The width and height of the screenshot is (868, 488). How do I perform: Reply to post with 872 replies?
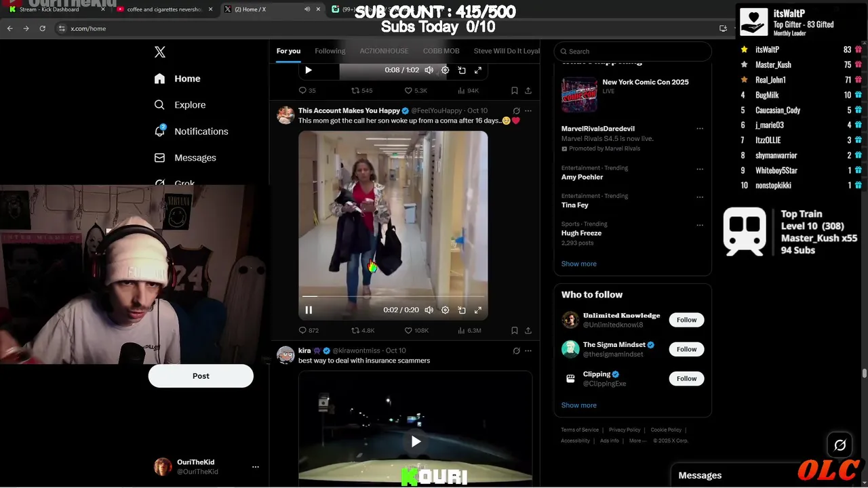[309, 331]
